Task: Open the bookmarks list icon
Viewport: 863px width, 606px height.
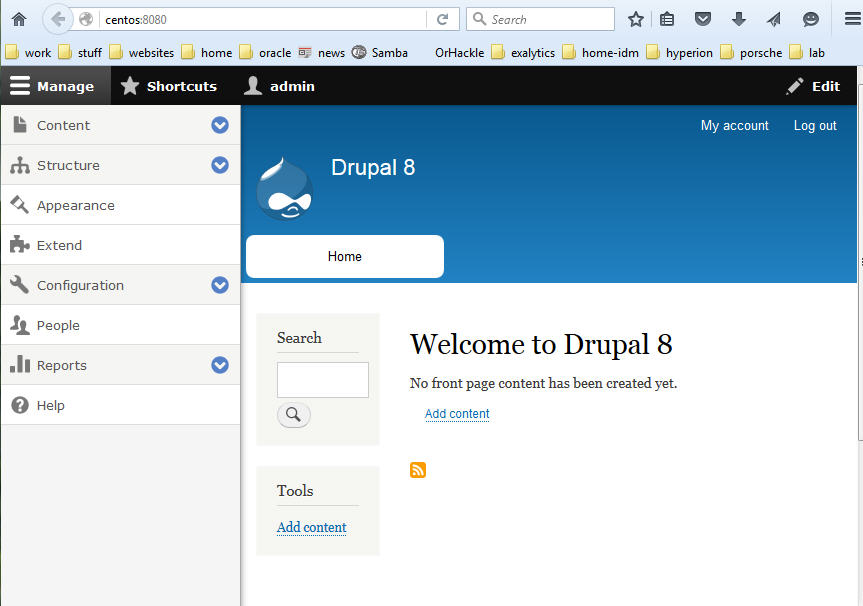Action: pos(667,19)
